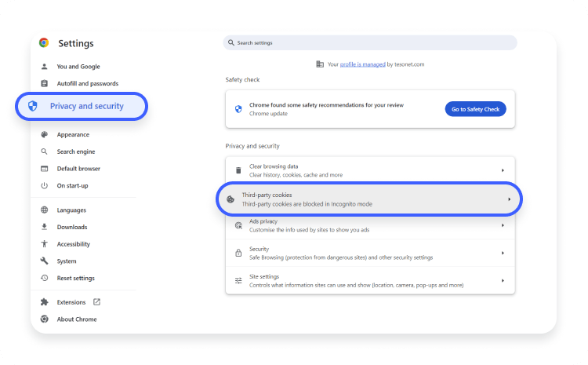Click the Accessibility figure icon
588x365 pixels.
[44, 243]
